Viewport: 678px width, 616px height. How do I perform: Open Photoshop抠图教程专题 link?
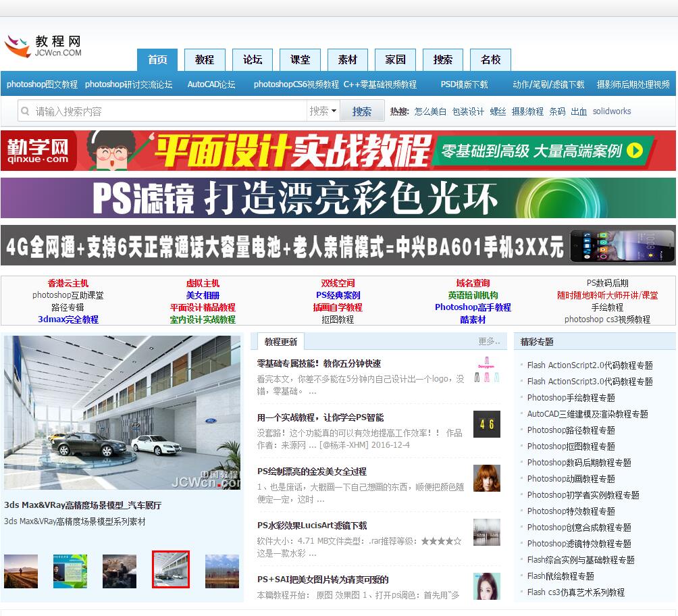click(571, 446)
